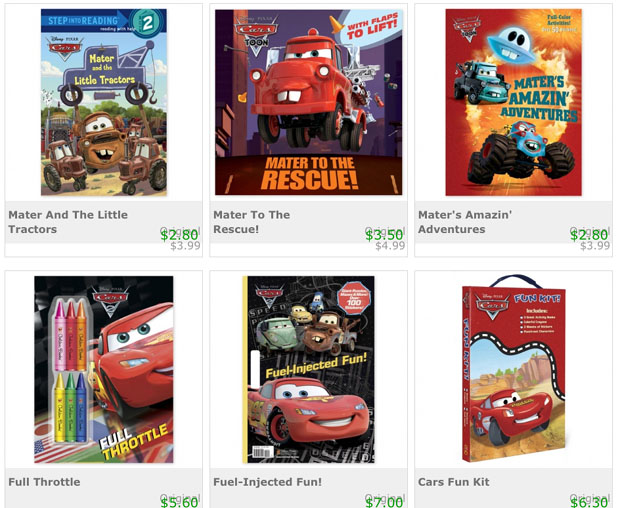This screenshot has height=508, width=620.
Task: Click the $4.99 original price
Action: click(390, 246)
